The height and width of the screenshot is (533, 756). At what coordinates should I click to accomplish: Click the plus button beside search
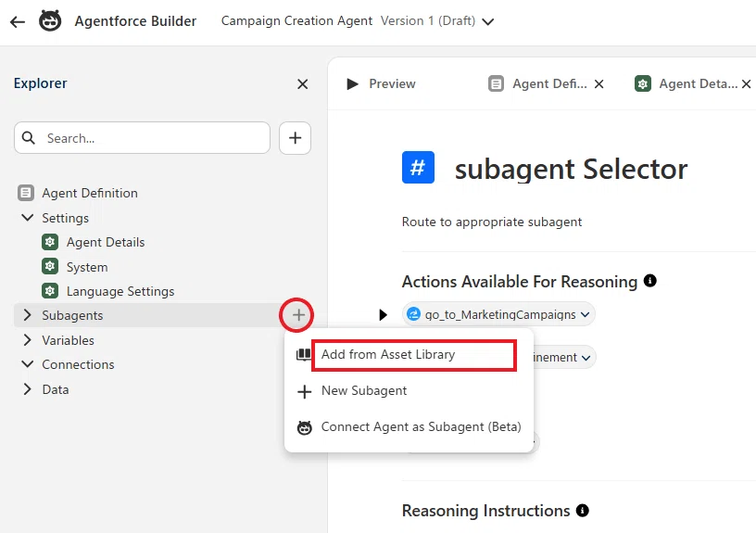coord(295,138)
